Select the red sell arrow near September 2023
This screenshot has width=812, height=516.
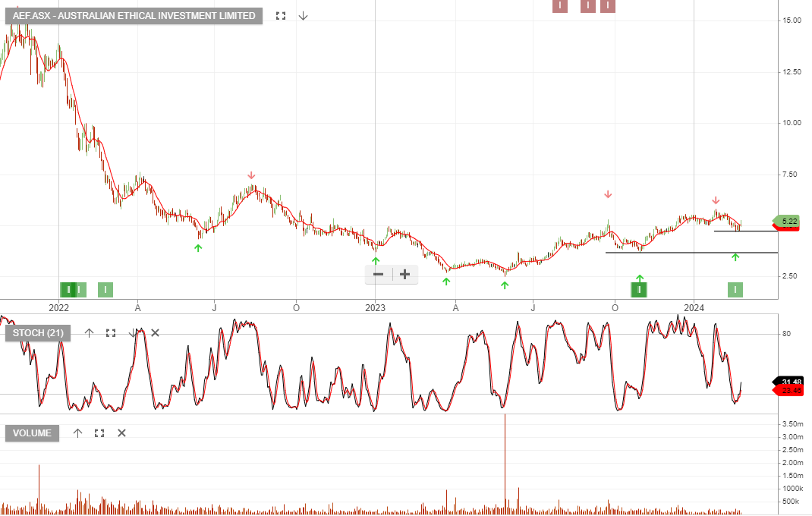click(x=607, y=194)
